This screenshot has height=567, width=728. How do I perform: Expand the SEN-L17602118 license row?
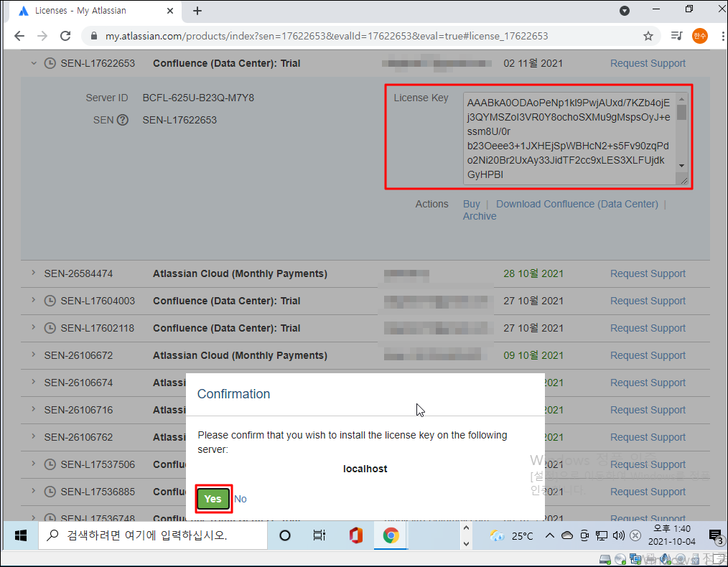point(34,327)
